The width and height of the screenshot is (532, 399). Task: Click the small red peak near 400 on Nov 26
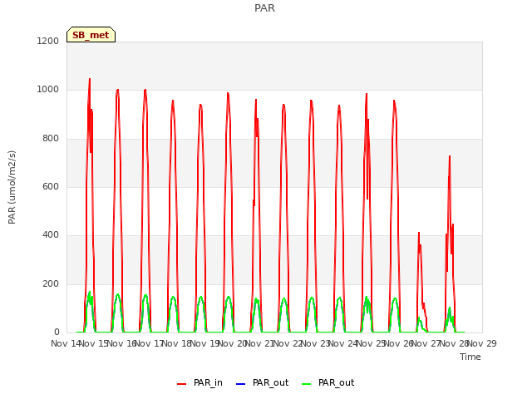pos(419,234)
